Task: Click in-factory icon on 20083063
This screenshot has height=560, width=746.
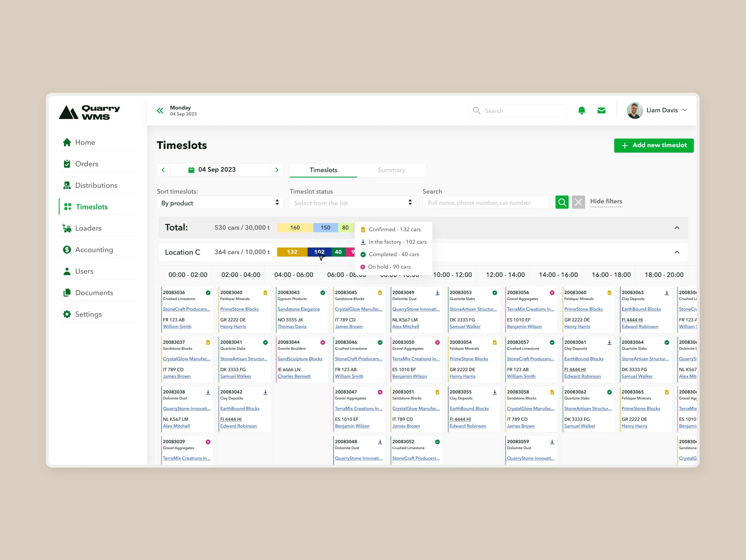Action: pyautogui.click(x=667, y=293)
